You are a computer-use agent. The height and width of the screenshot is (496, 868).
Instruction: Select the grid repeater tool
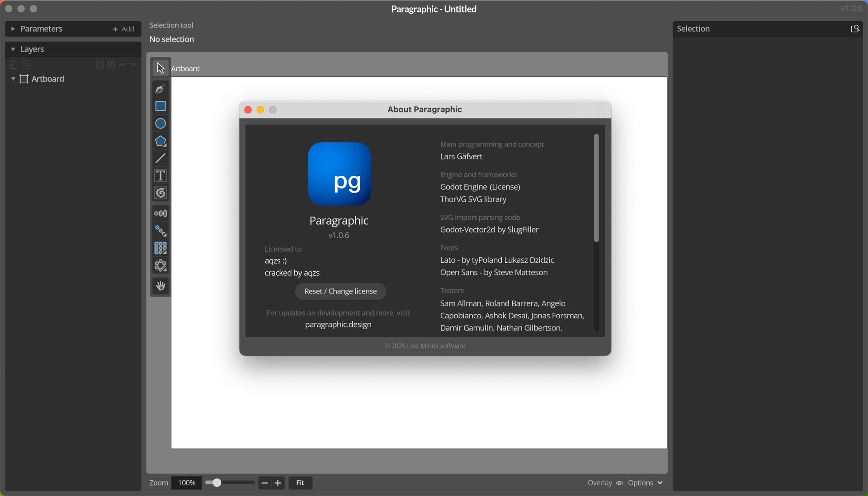coord(160,248)
